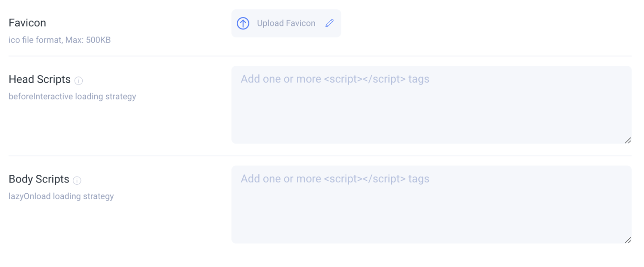Click the 'ico file format, Max: 500KB' hint
Image resolution: width=644 pixels, height=267 pixels.
click(60, 40)
